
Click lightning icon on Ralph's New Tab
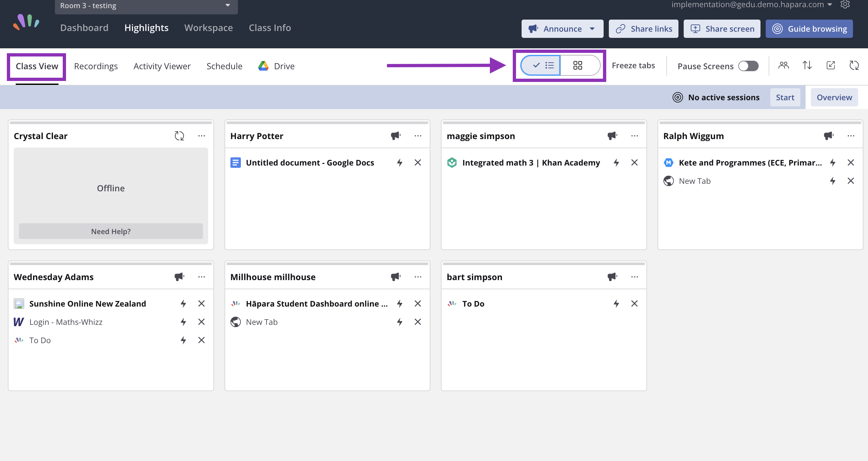(833, 181)
